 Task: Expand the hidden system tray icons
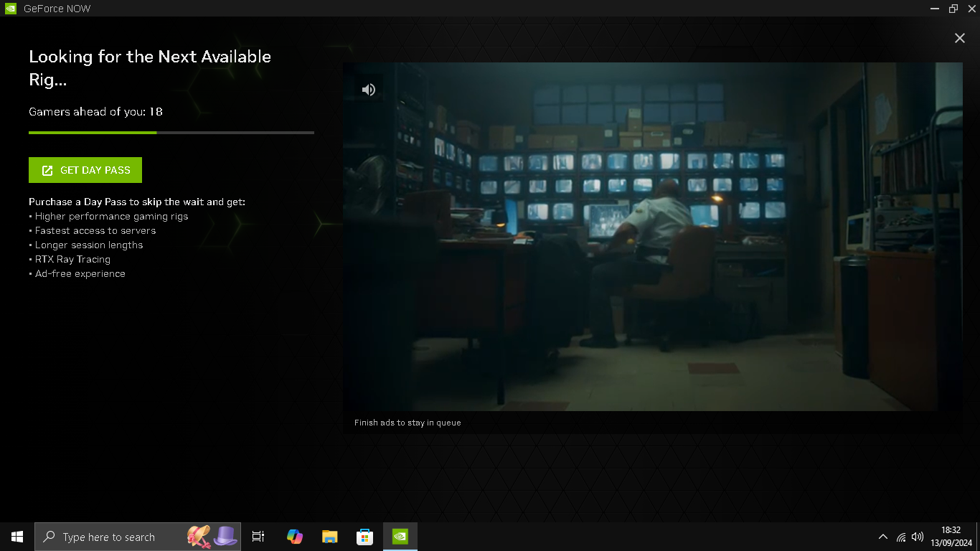[883, 537]
